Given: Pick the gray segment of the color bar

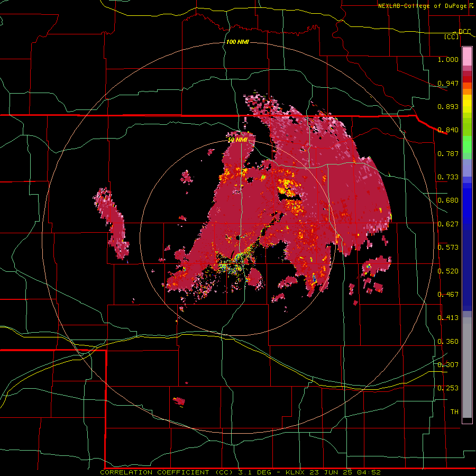Looking at the screenshot, I should tap(467, 368).
